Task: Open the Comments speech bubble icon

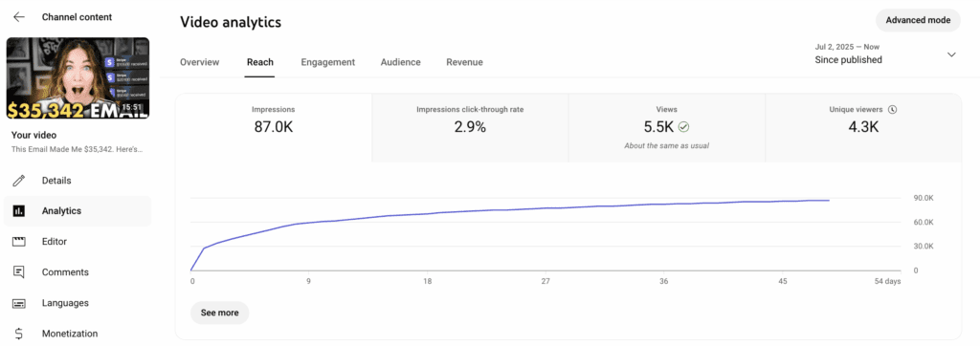Action: [19, 272]
